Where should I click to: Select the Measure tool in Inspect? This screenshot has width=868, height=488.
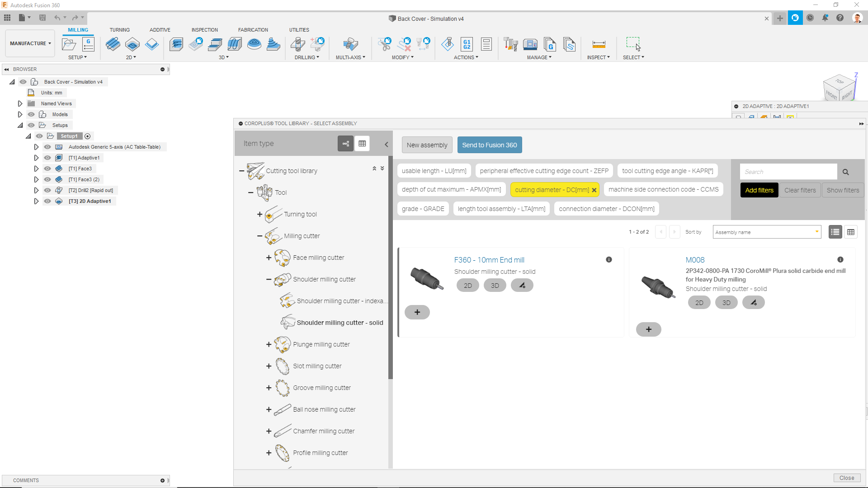(599, 44)
